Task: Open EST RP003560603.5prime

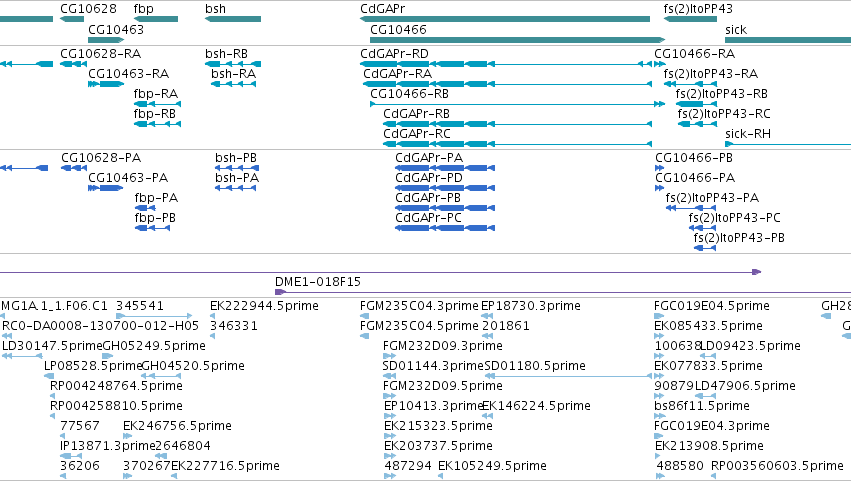Action: point(777,466)
